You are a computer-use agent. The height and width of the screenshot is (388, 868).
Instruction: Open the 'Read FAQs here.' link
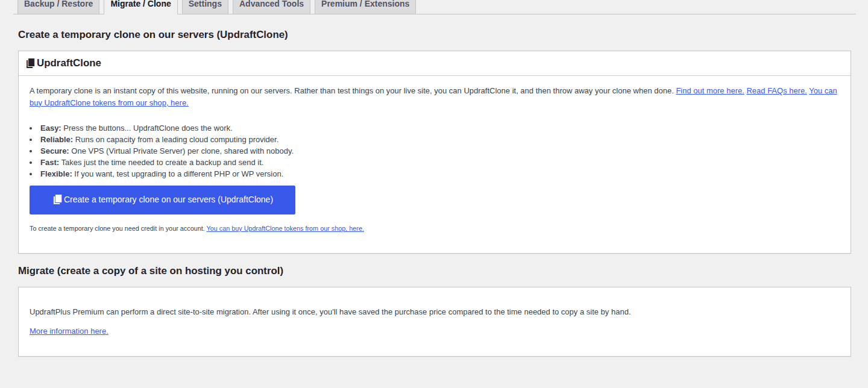(776, 91)
